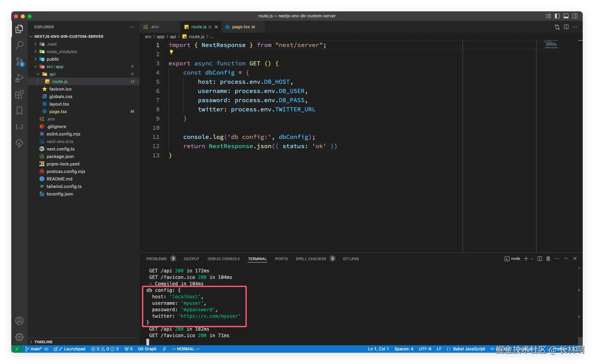The width and height of the screenshot is (594, 364).
Task: Open the Accounts icon
Action: tap(19, 321)
